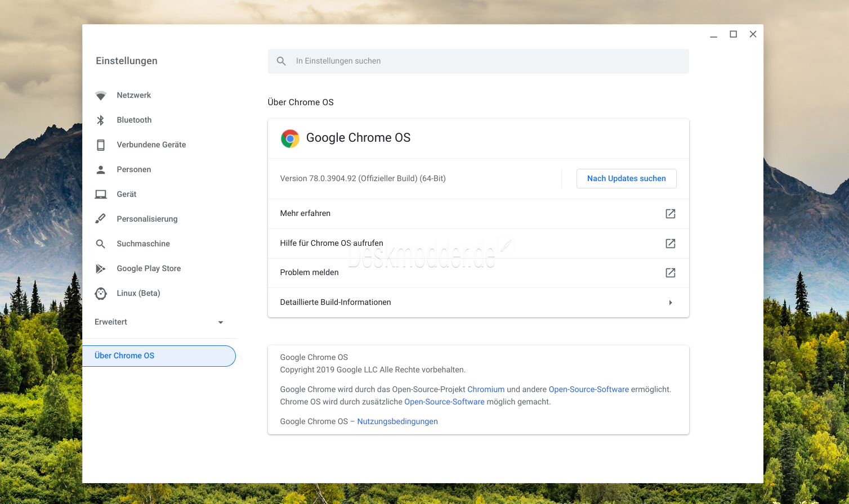Click the Suchmaschine magnifier icon
This screenshot has width=849, height=504.
101,244
